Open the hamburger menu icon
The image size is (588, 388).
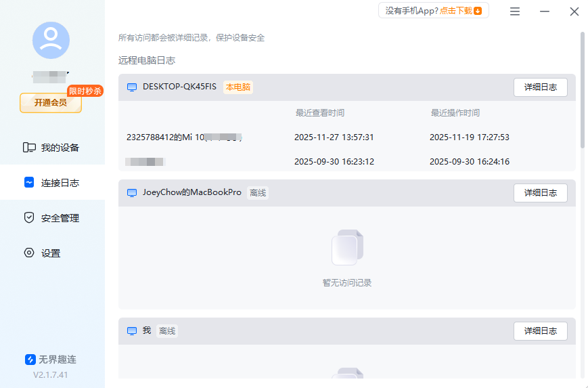tap(515, 12)
